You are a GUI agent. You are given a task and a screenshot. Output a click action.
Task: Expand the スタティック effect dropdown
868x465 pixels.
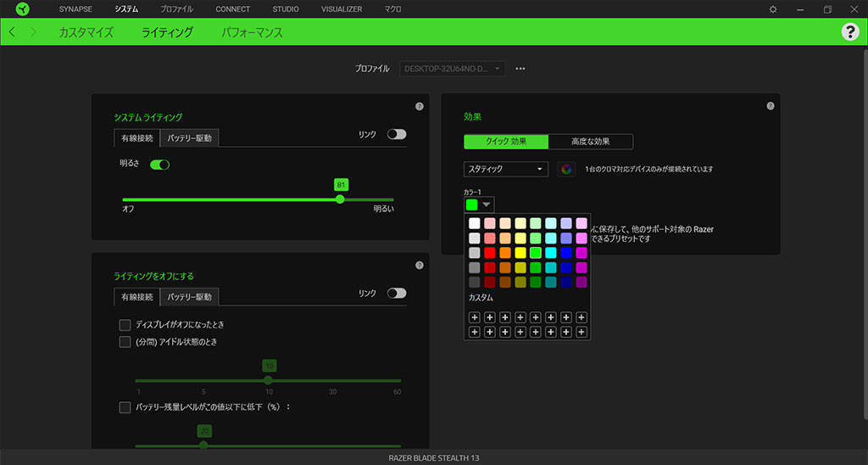[x=506, y=169]
